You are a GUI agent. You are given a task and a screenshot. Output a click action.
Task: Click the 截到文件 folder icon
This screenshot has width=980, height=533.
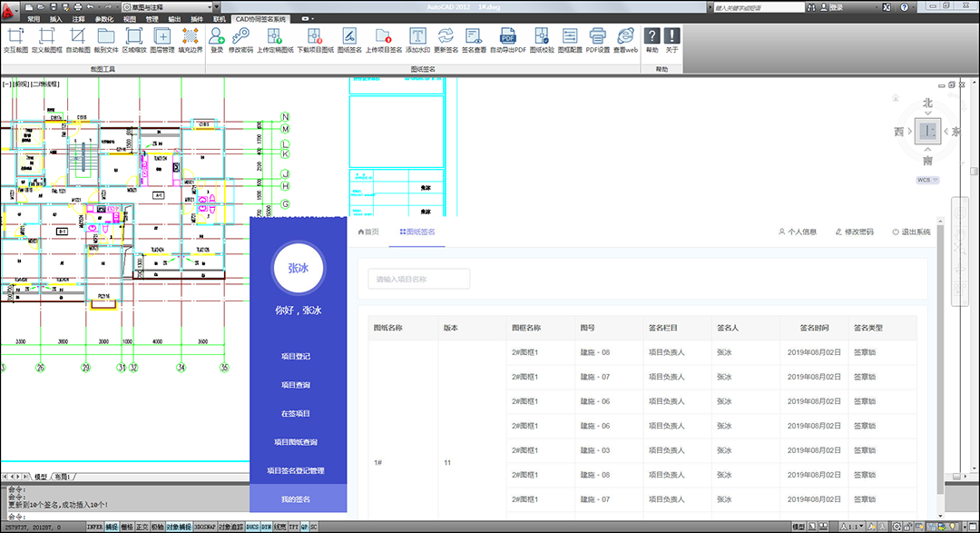point(105,36)
